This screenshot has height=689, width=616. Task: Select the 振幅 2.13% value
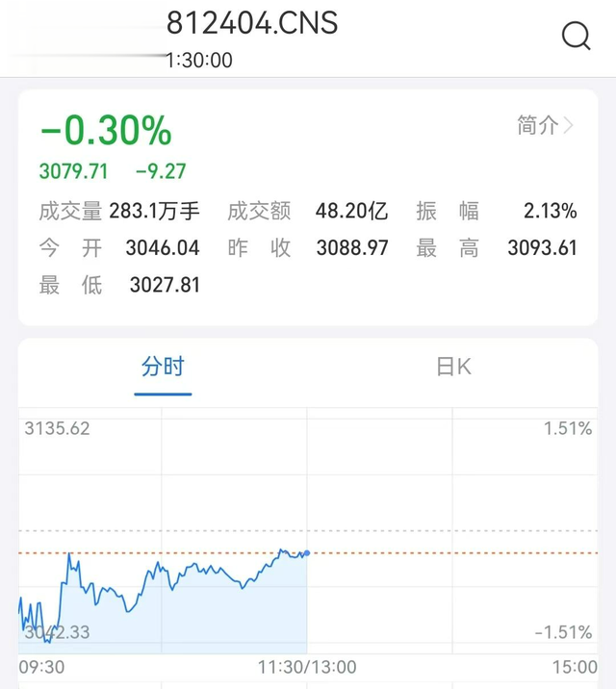(x=551, y=211)
